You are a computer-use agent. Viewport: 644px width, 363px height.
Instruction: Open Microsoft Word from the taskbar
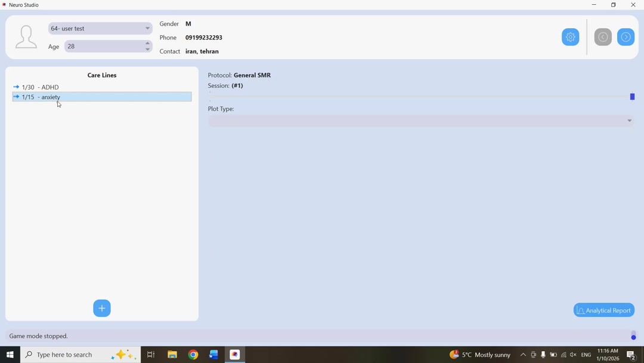tap(213, 355)
